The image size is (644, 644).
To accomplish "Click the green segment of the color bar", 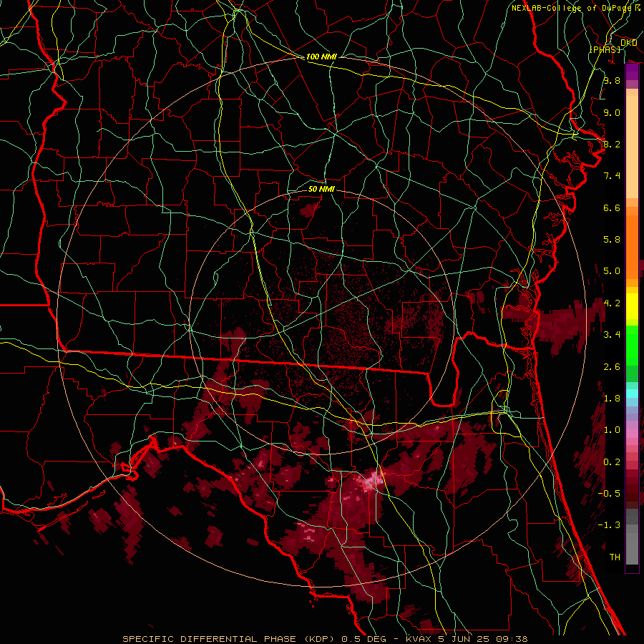I will pyautogui.click(x=632, y=345).
